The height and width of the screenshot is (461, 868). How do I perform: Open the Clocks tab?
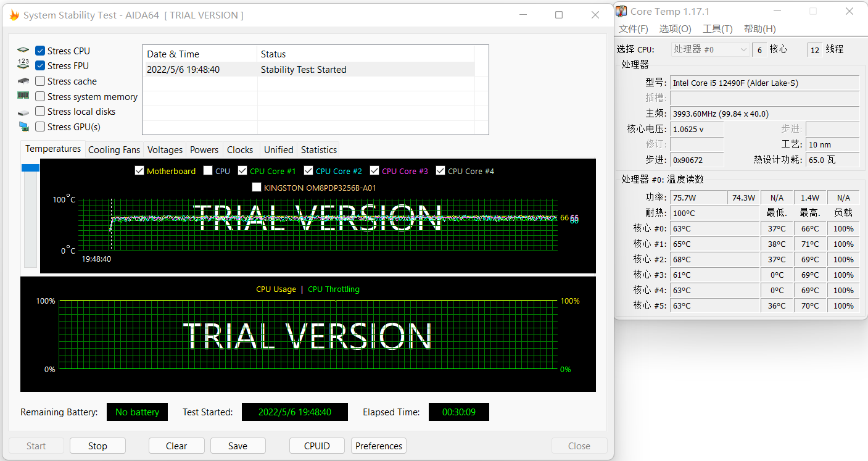point(240,149)
